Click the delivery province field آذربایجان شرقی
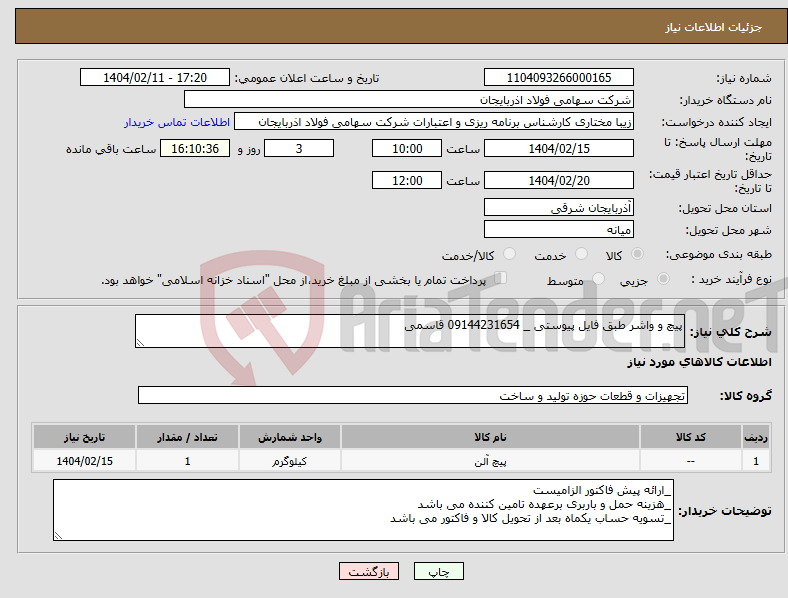 coord(558,207)
